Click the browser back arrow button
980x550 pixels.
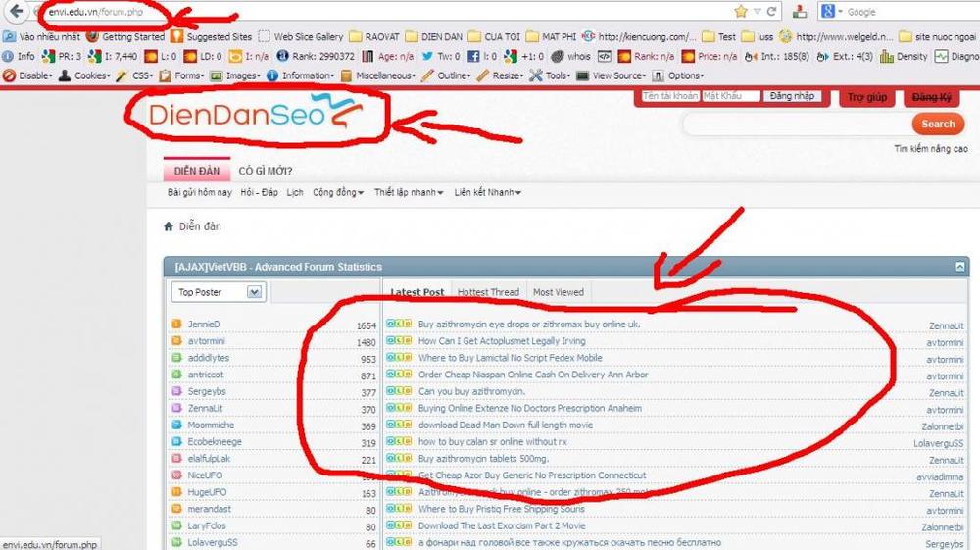tap(17, 11)
